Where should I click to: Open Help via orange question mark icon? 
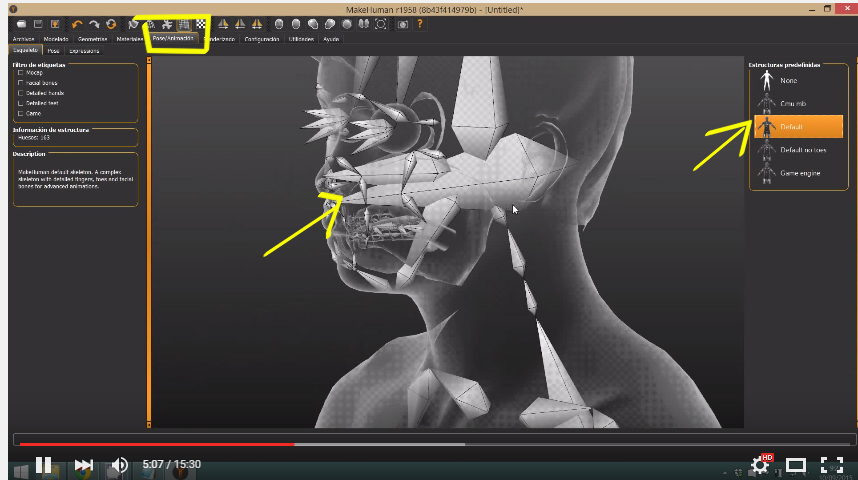[x=420, y=24]
